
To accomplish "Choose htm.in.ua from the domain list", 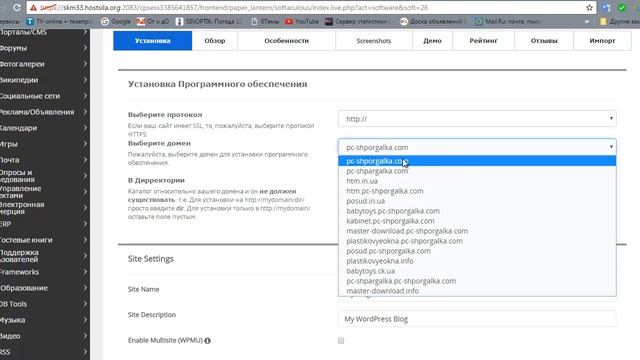I will (x=477, y=181).
